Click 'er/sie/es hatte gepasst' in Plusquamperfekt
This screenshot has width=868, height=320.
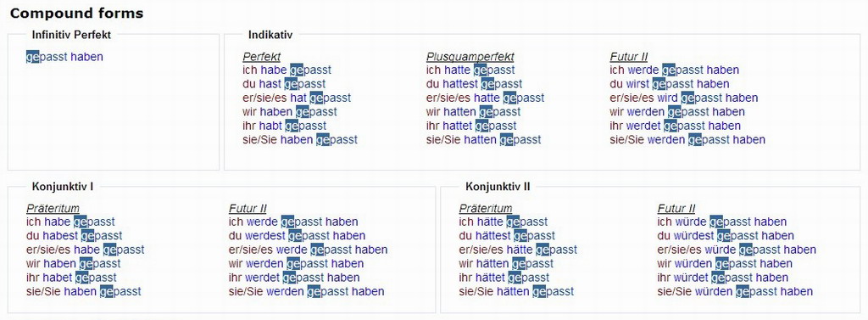pyautogui.click(x=485, y=98)
